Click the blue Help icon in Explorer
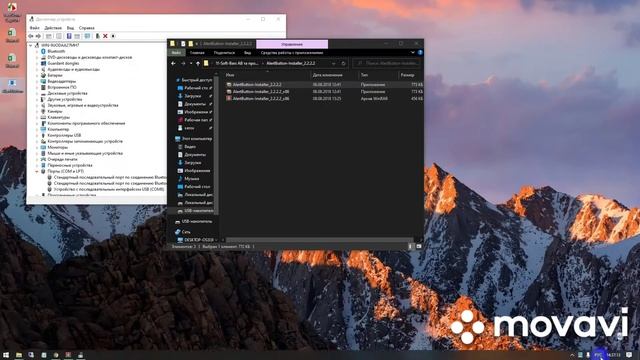The image size is (640, 360). tap(420, 53)
